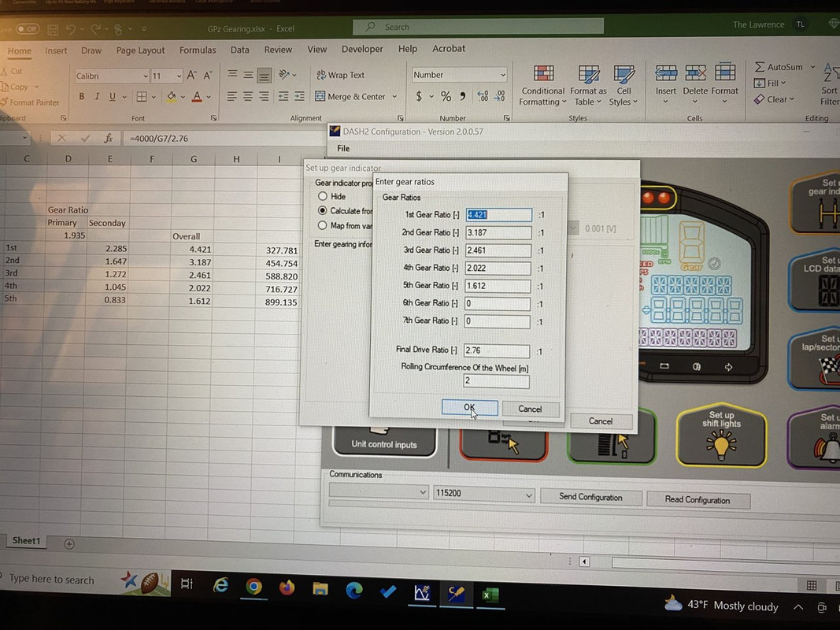Open the File menu in DASH2 Configuration

(343, 148)
